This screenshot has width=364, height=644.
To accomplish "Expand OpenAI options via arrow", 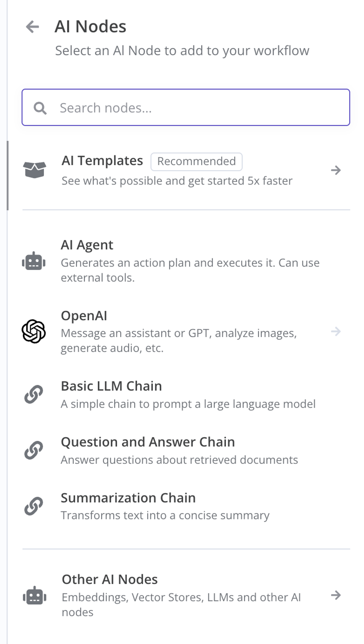I will pyautogui.click(x=336, y=331).
